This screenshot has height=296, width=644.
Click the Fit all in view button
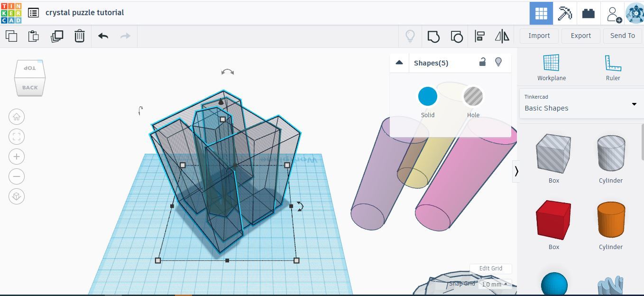(x=17, y=137)
